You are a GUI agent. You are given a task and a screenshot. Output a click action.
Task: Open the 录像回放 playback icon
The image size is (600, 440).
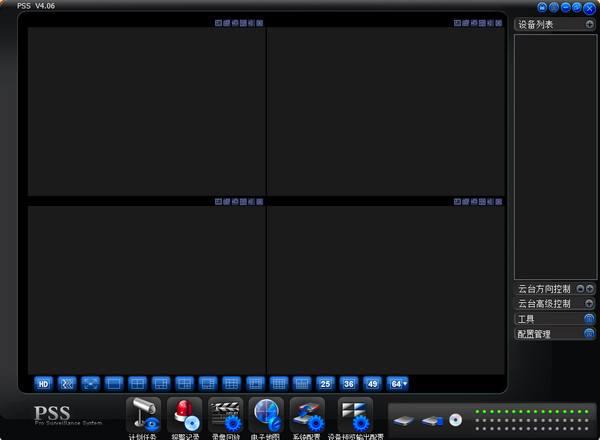226,415
